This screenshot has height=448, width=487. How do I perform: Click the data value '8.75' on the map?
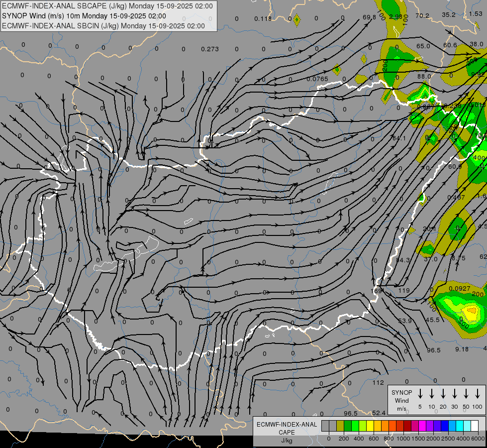[459, 258]
